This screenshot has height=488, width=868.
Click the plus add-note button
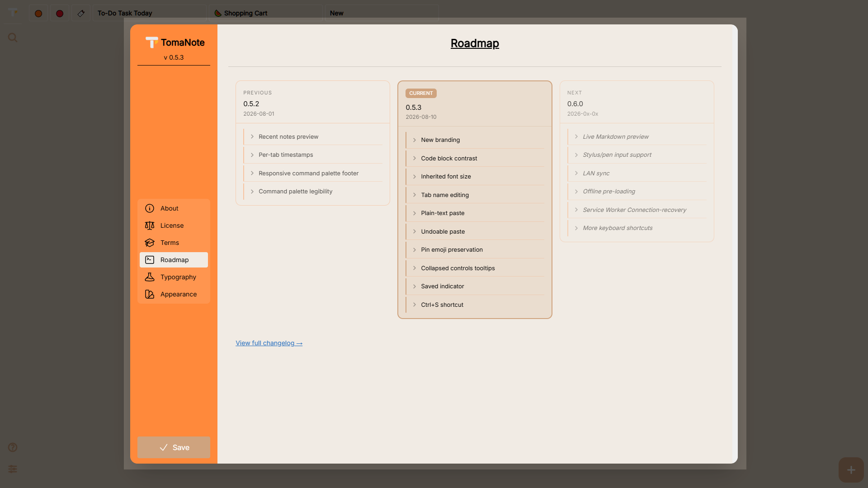click(851, 470)
